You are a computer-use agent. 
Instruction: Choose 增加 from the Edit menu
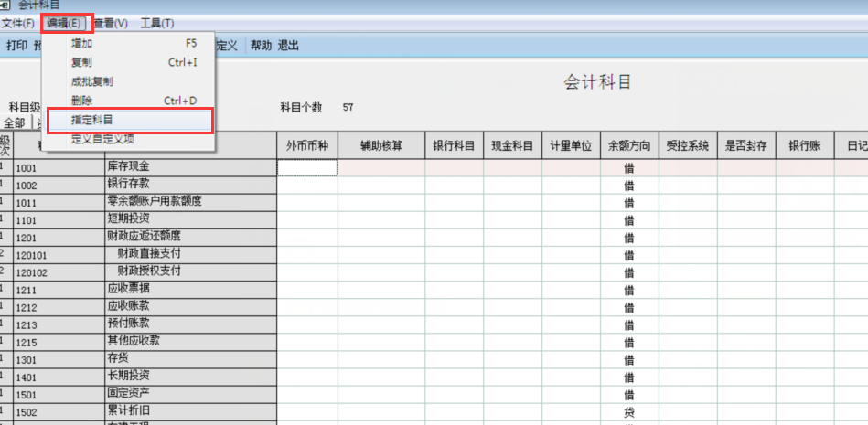(82, 43)
